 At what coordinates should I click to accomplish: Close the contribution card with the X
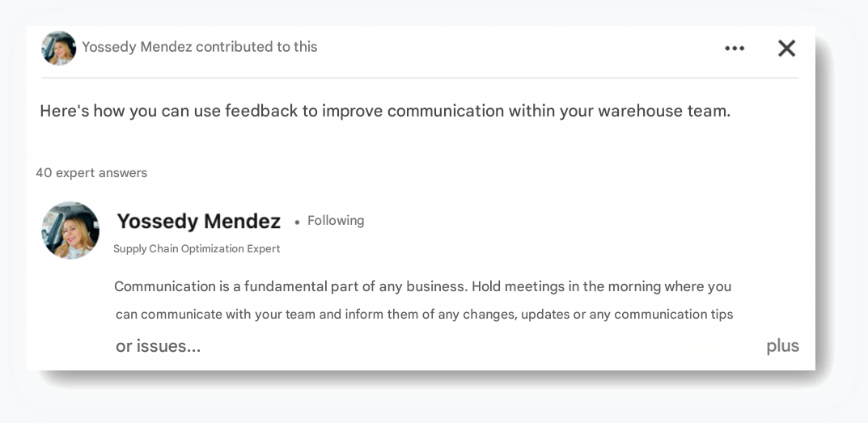point(786,49)
